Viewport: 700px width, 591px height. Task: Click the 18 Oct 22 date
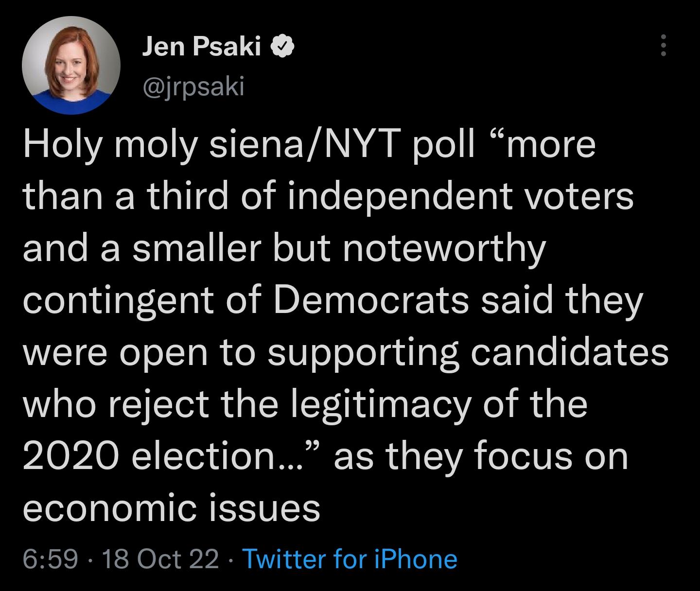[160, 559]
